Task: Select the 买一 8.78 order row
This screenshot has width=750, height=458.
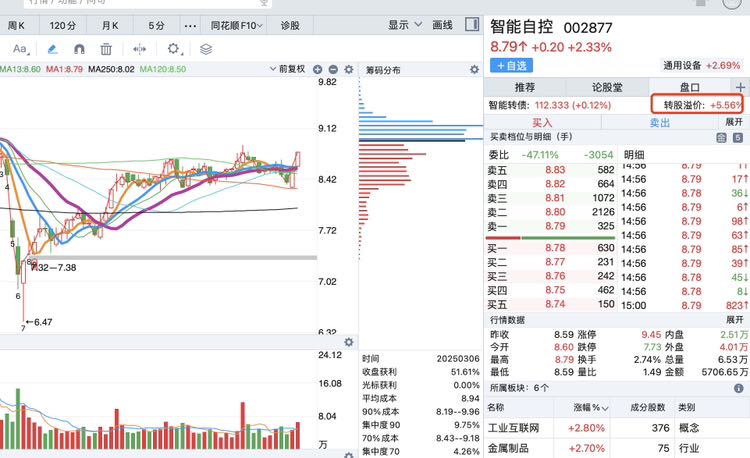Action: coord(551,248)
